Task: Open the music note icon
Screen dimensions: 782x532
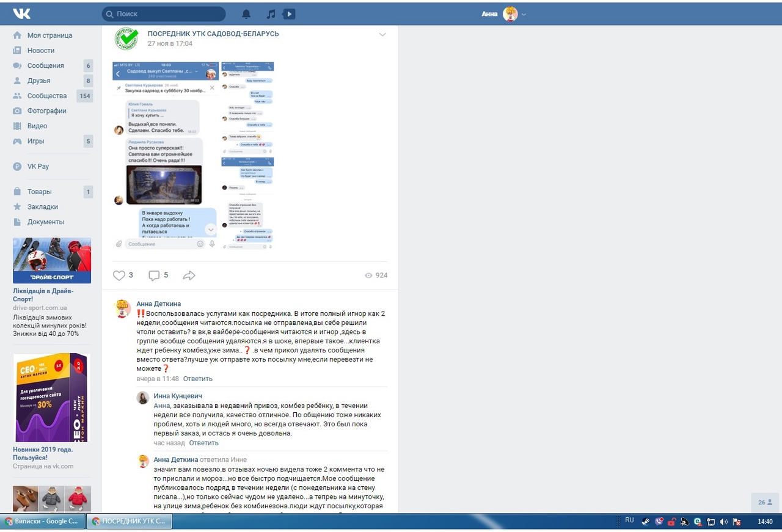Action: click(x=271, y=14)
